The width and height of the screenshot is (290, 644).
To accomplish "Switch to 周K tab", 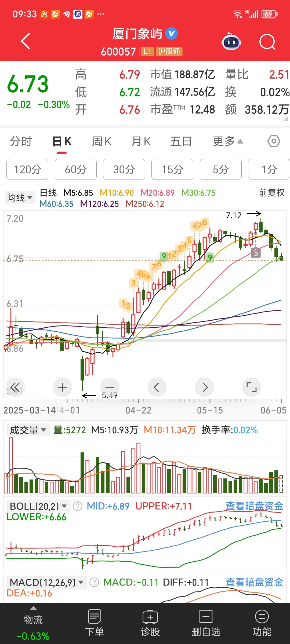I will click(102, 141).
